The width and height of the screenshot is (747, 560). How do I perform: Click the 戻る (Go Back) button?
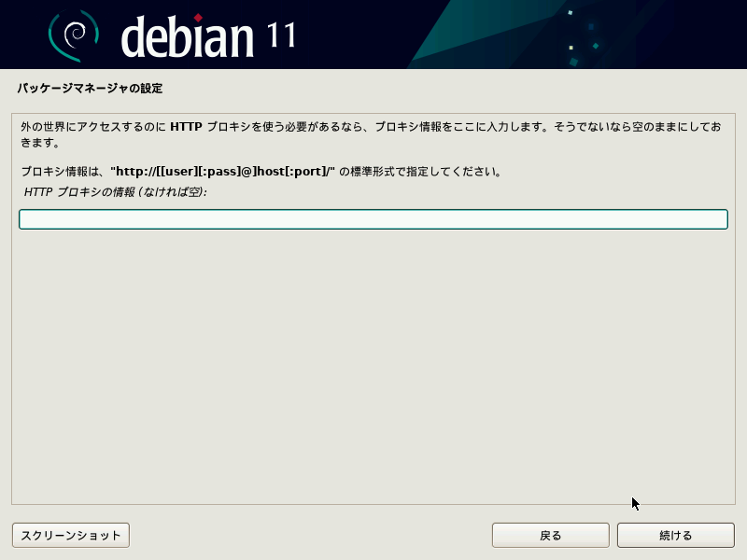point(550,535)
